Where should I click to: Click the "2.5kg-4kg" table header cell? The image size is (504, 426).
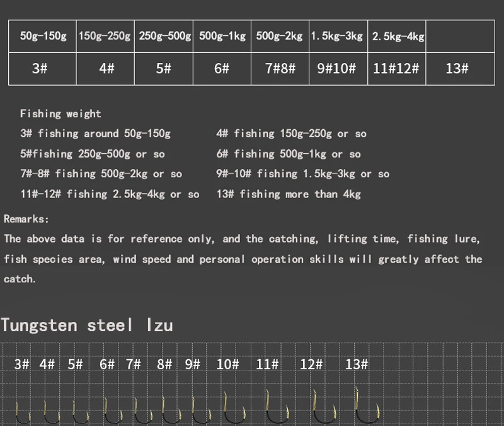(x=397, y=37)
